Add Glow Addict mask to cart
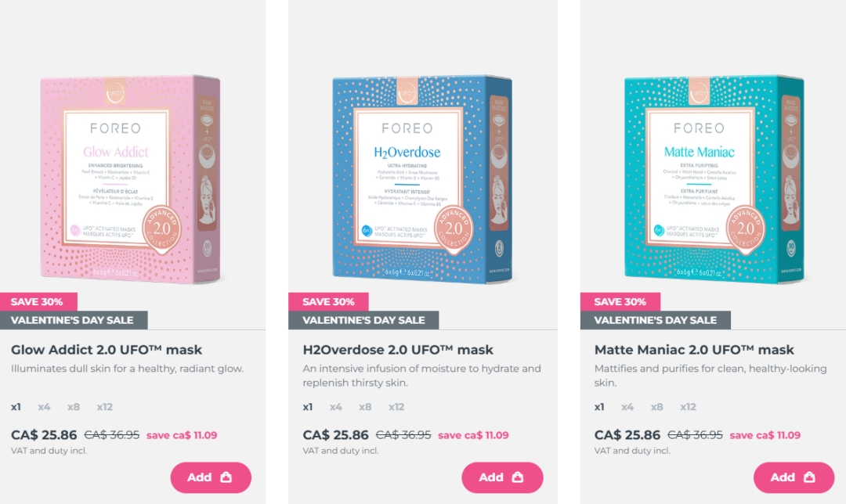The image size is (846, 504). tap(211, 477)
